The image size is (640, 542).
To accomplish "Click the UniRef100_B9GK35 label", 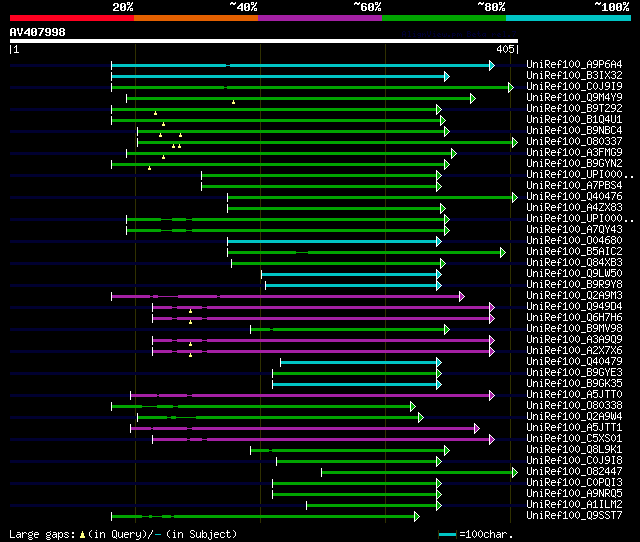I will pos(574,384).
